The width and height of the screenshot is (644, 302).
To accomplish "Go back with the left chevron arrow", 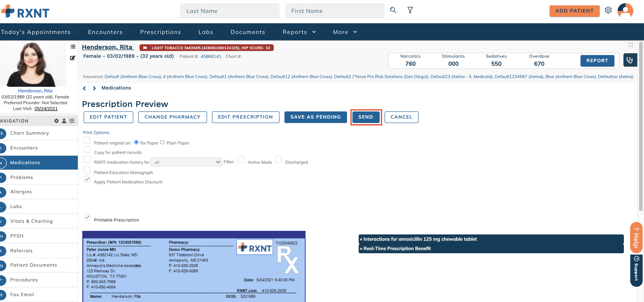I will [84, 88].
